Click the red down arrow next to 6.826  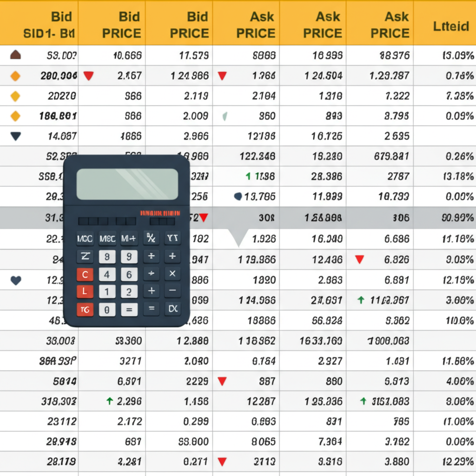coord(359,259)
